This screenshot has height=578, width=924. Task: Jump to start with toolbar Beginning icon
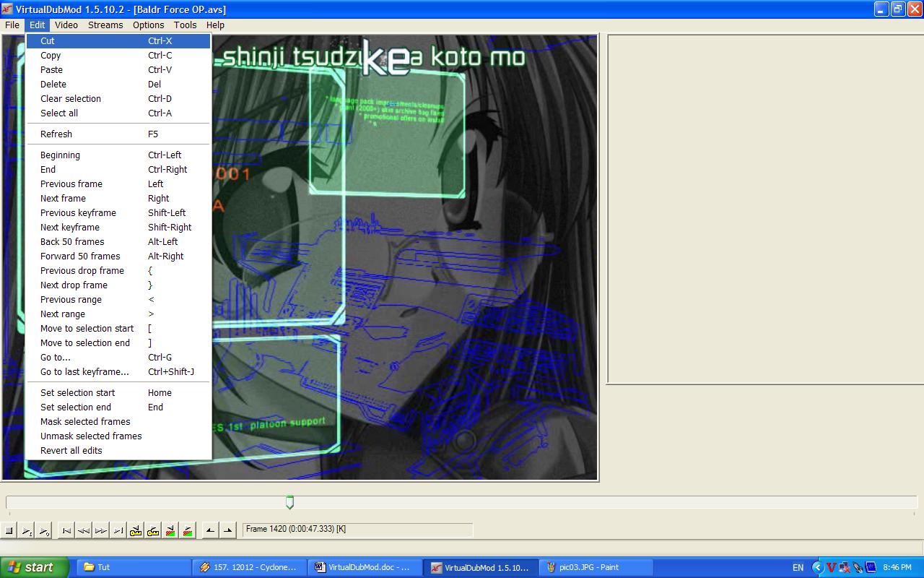coord(66,531)
